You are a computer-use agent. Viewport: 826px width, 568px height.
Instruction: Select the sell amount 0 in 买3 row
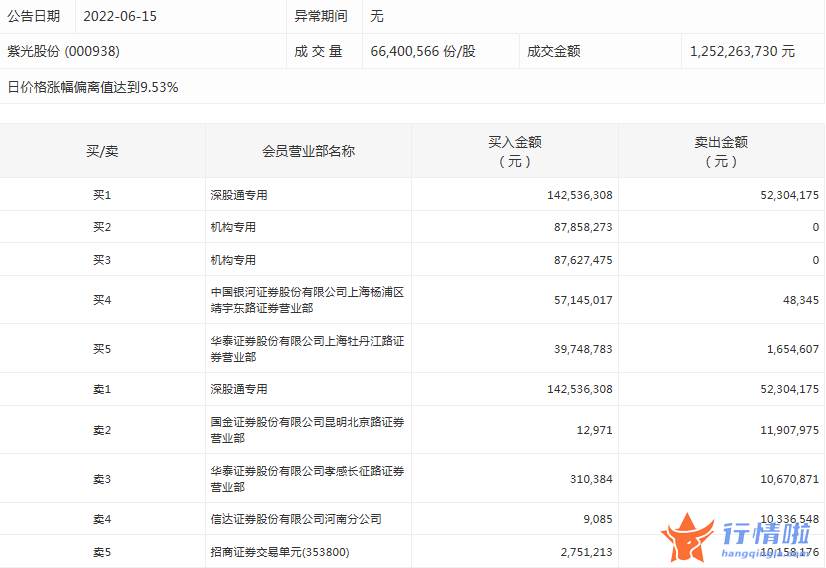pos(815,260)
